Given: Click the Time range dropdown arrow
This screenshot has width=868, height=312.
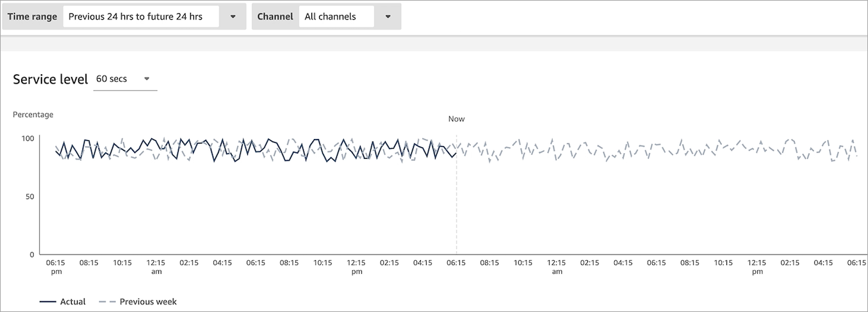Looking at the screenshot, I should pyautogui.click(x=233, y=17).
